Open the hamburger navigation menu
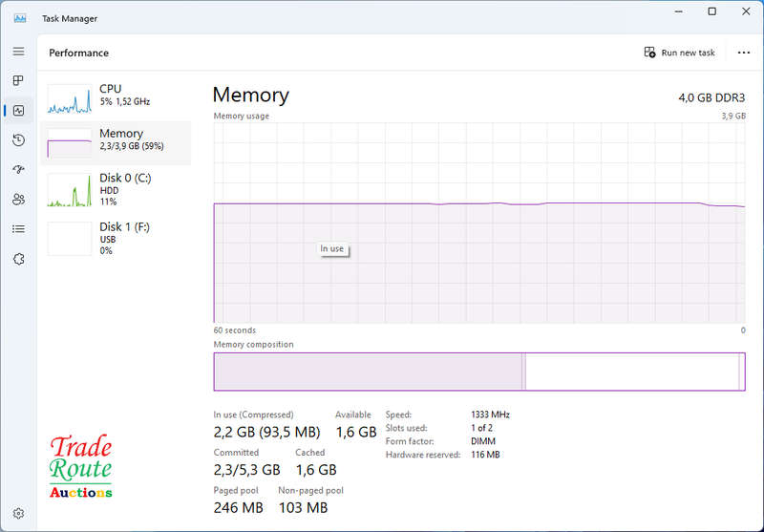This screenshot has width=764, height=532. coord(18,52)
